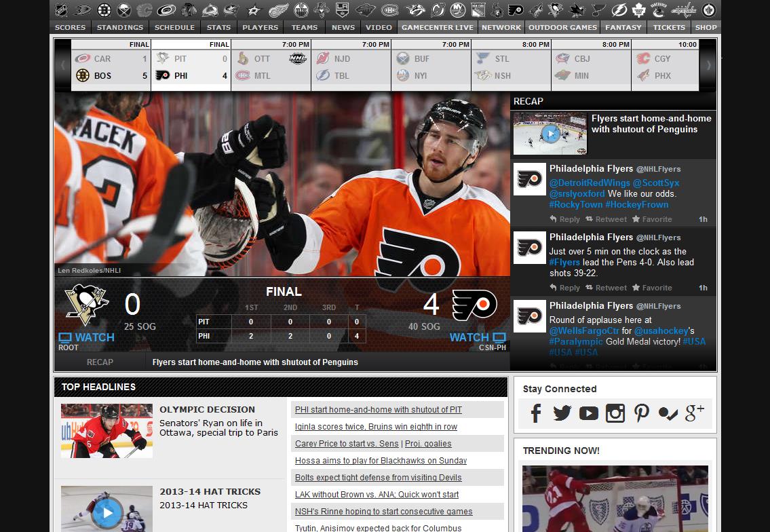770x532 pixels.
Task: Reply to the 'We like our odds' tweet
Action: 564,219
